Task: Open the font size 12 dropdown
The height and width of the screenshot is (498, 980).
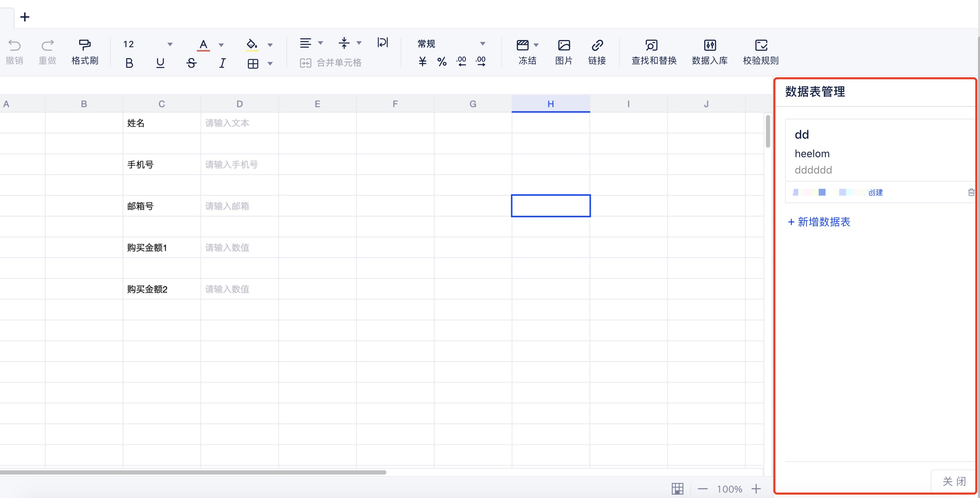Action: click(170, 44)
